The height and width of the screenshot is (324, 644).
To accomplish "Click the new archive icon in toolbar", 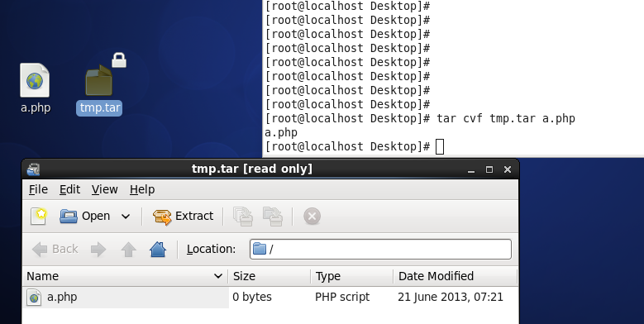I will 39,216.
